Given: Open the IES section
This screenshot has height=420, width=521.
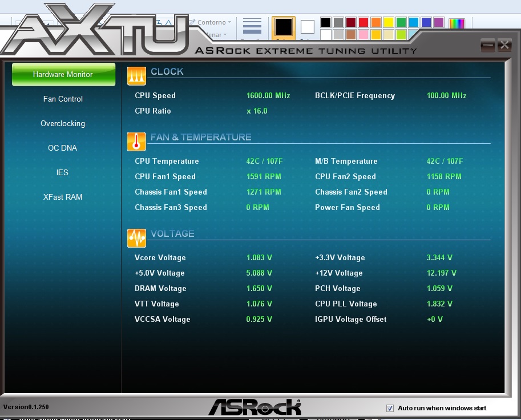Looking at the screenshot, I should coord(63,173).
